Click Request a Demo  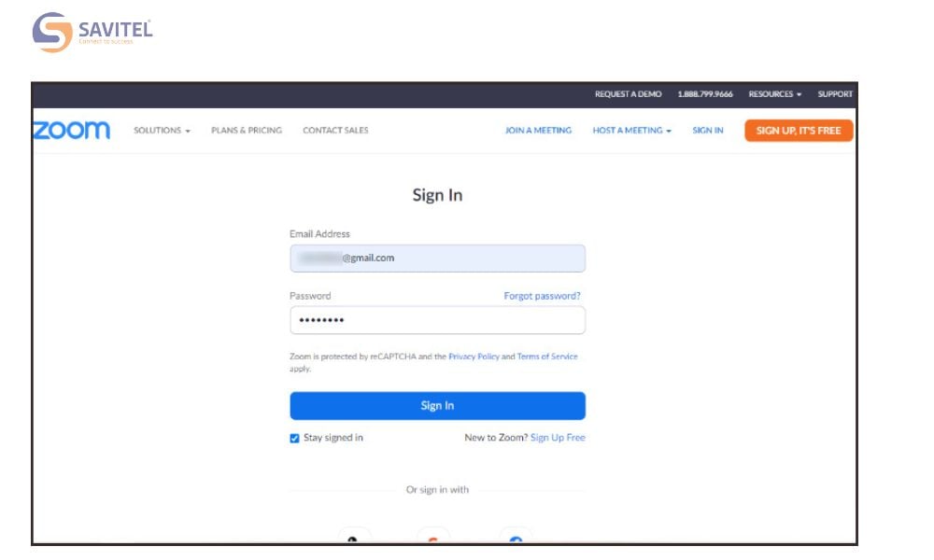628,94
